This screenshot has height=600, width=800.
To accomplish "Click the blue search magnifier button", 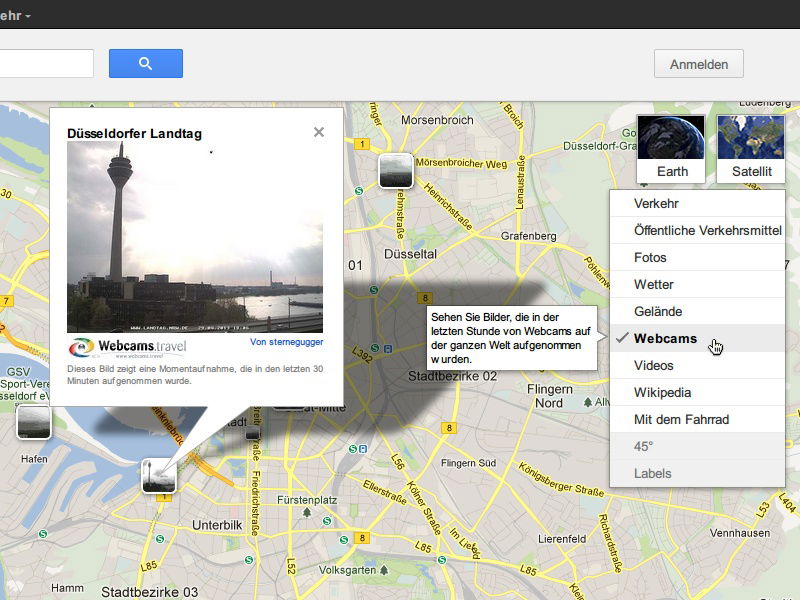I will coord(145,63).
